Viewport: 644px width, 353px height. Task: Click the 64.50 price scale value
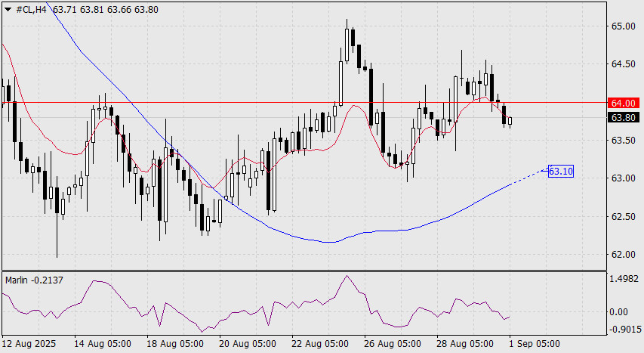coord(623,64)
